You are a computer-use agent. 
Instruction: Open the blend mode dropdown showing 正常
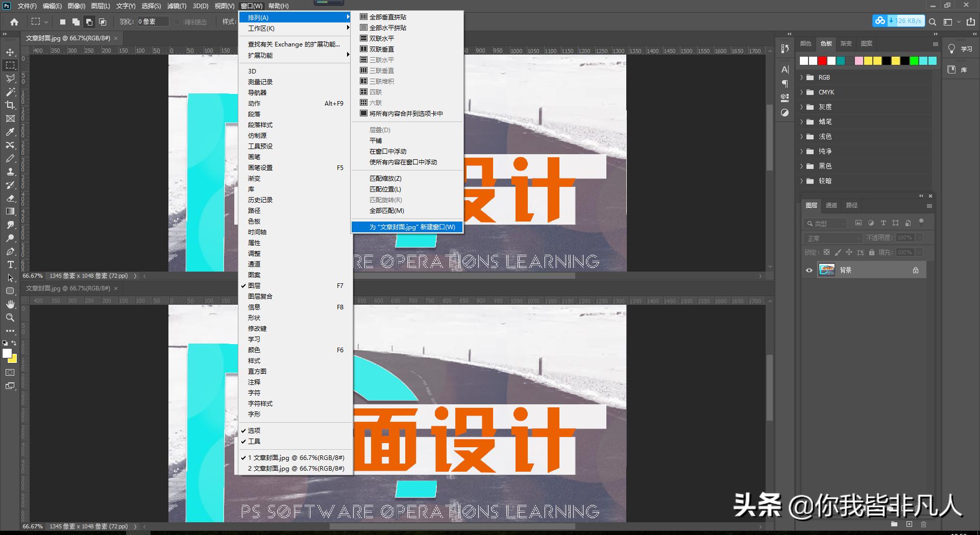click(832, 237)
